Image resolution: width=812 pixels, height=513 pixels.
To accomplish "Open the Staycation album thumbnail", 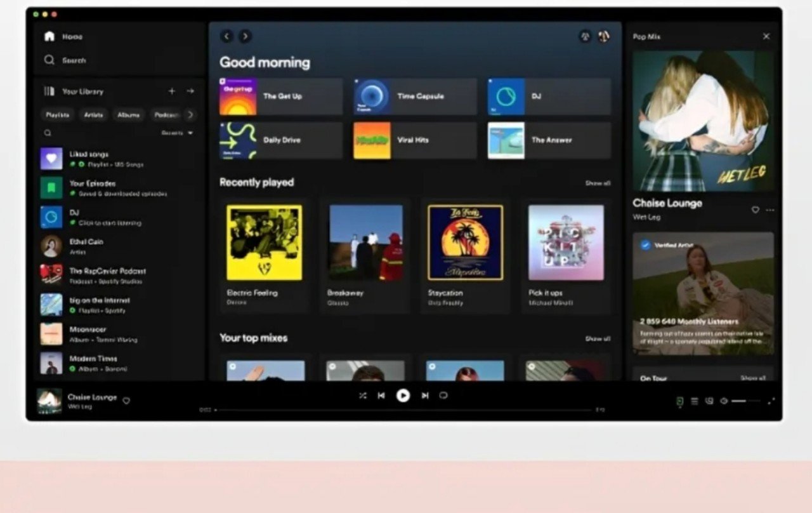I will (x=465, y=243).
